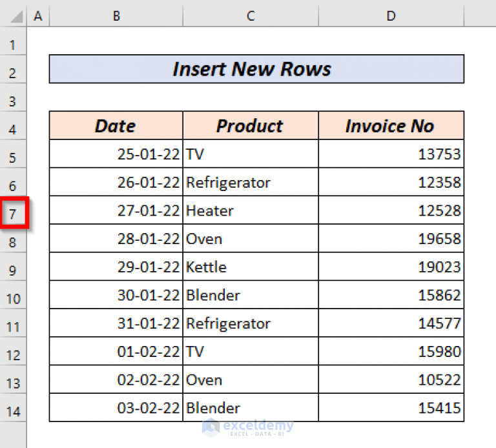Select invoice number 15415
The width and height of the screenshot is (496, 448).
pos(391,407)
